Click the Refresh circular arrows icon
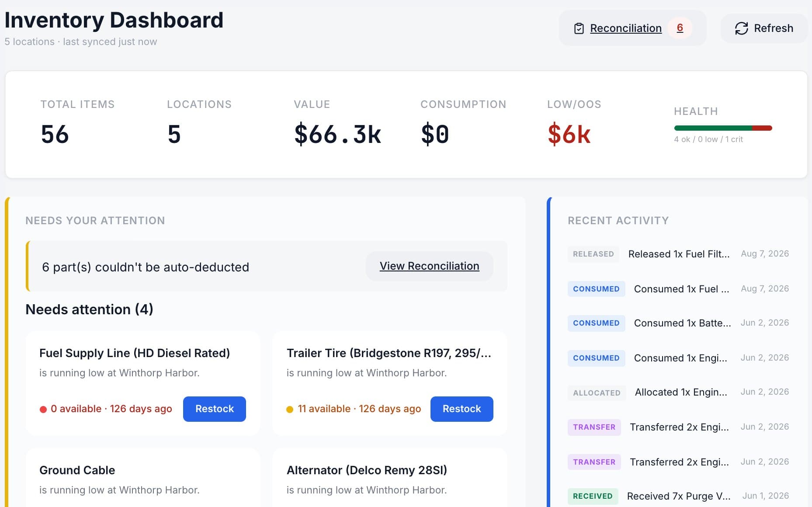The height and width of the screenshot is (507, 812). click(741, 28)
